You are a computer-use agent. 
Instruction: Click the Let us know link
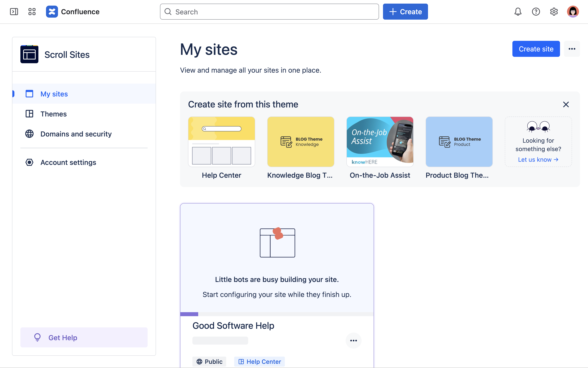(x=538, y=160)
